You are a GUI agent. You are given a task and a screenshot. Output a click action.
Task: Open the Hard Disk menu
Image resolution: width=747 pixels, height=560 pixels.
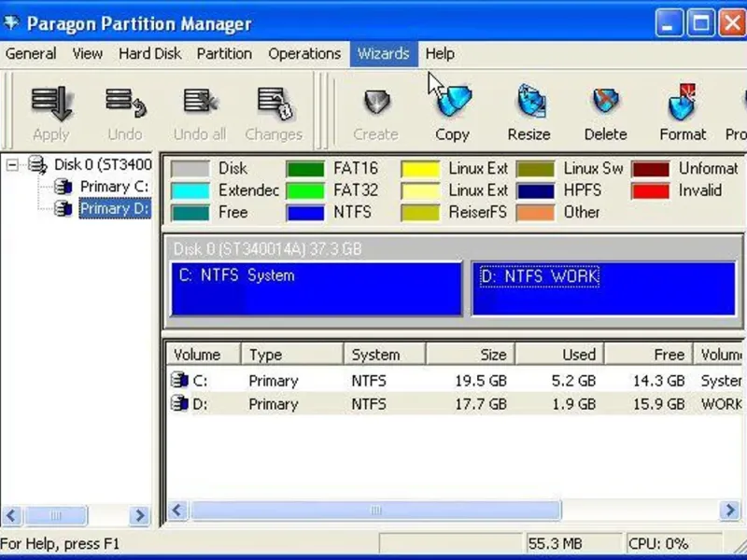[x=149, y=54]
